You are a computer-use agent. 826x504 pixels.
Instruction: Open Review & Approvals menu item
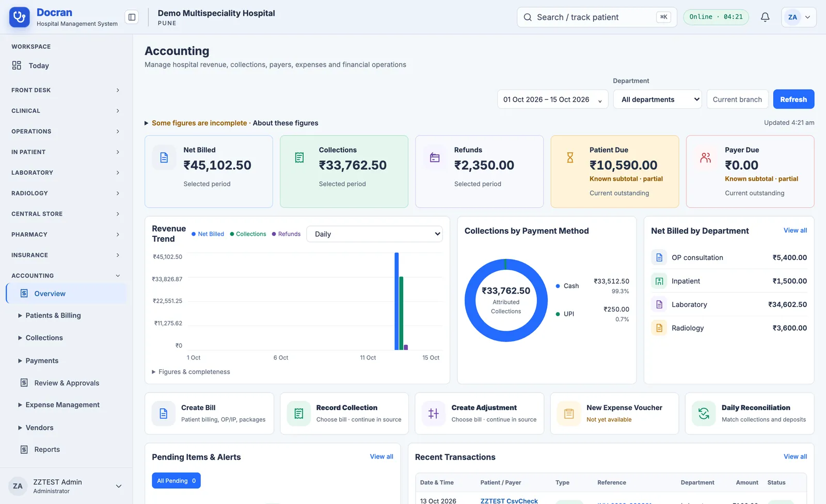[66, 383]
